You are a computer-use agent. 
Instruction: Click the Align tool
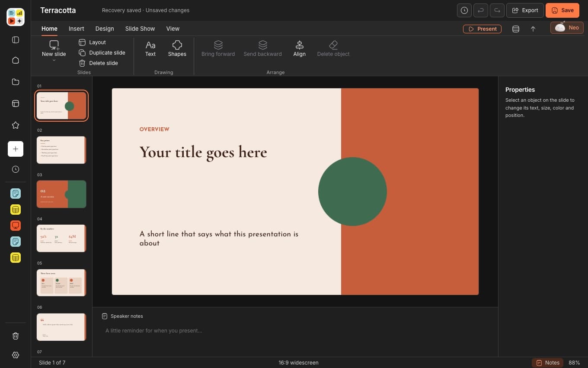pyautogui.click(x=299, y=48)
